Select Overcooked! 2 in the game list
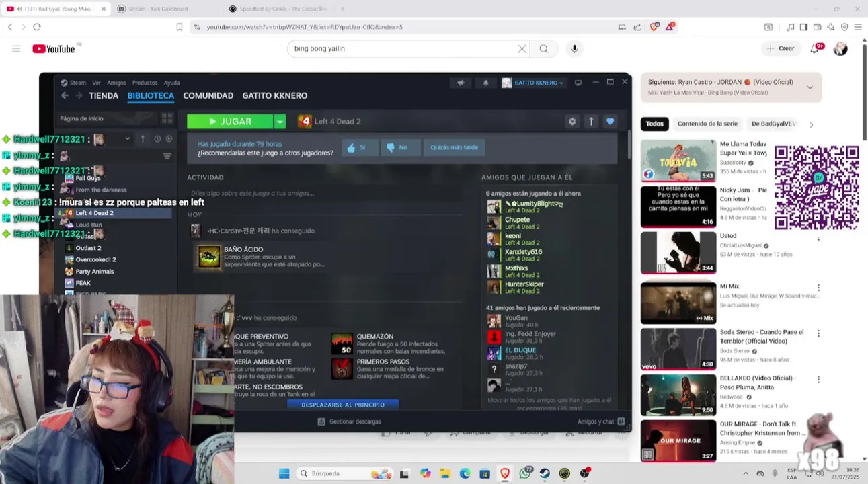 (x=95, y=259)
